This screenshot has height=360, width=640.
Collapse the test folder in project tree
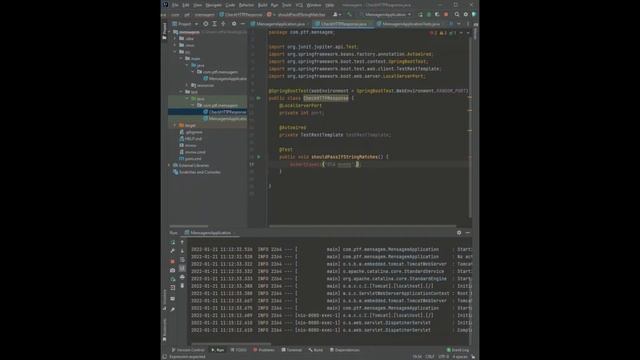click(x=182, y=92)
